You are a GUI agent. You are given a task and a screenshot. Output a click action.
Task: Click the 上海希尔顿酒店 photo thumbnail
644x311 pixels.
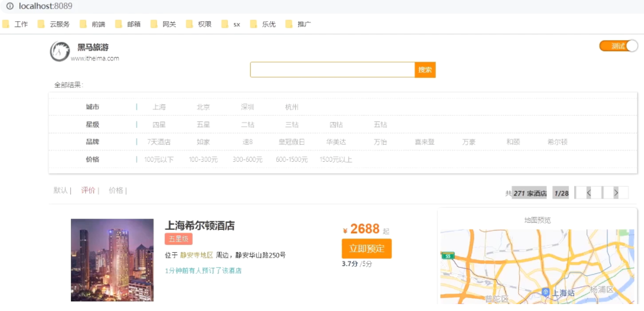[x=112, y=260]
